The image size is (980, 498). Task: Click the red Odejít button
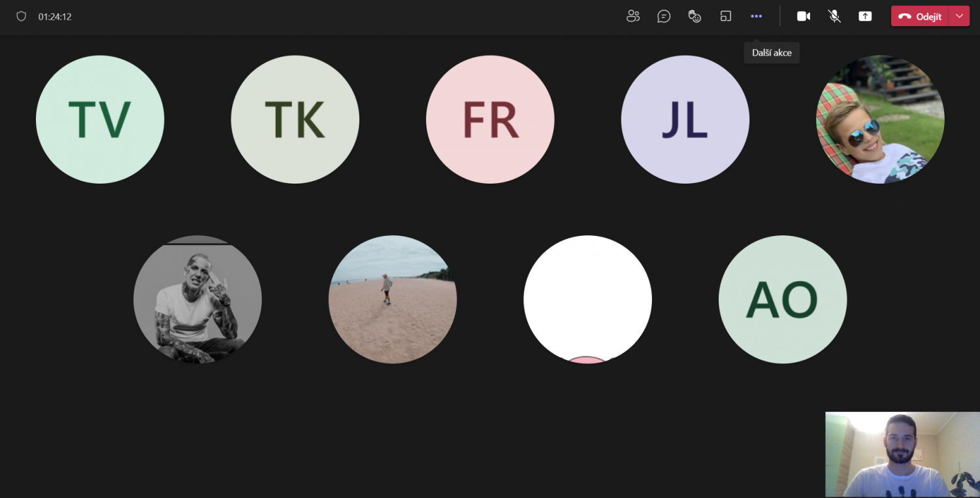coord(920,16)
